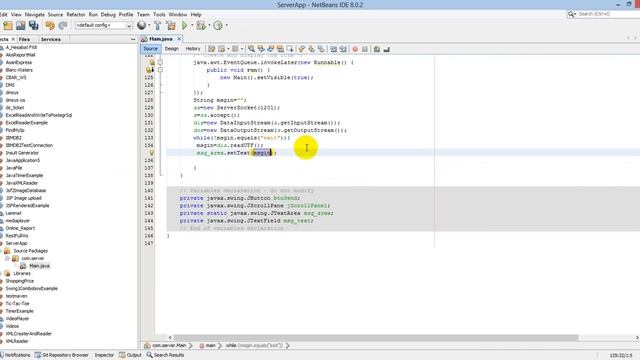Click the Stop Macro Recording icon
The height and width of the screenshot is (360, 640).
coord(365,49)
